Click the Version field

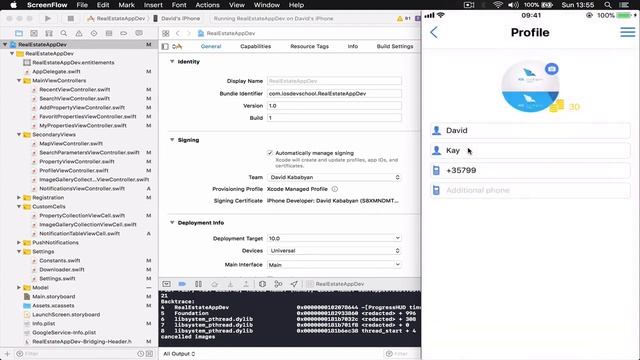click(x=334, y=106)
